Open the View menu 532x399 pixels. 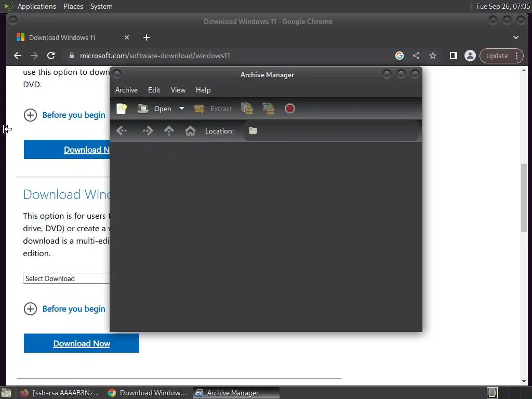pyautogui.click(x=178, y=90)
